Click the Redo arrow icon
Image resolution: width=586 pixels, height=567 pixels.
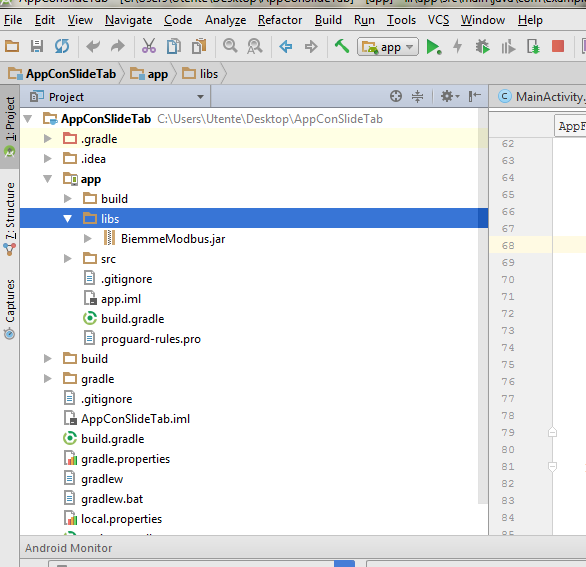tap(118, 47)
